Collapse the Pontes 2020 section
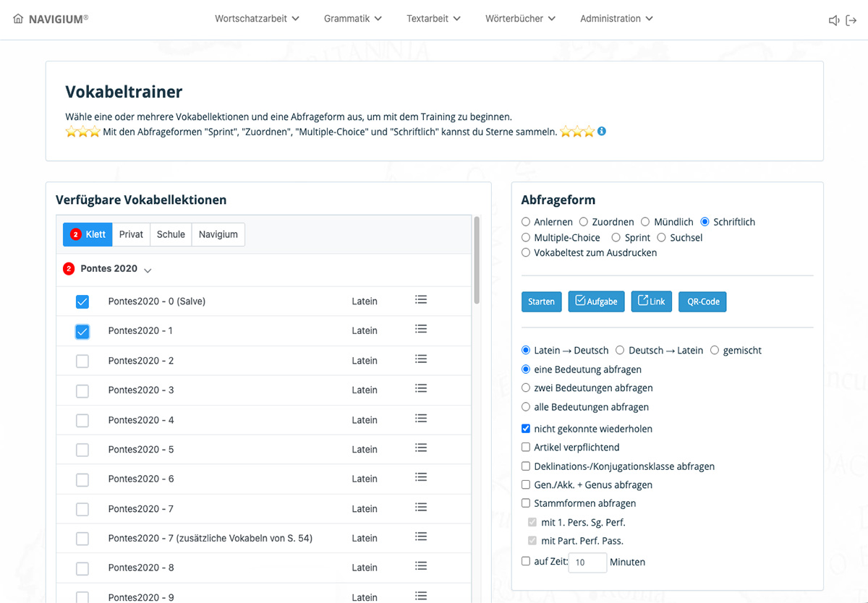 [x=148, y=270]
